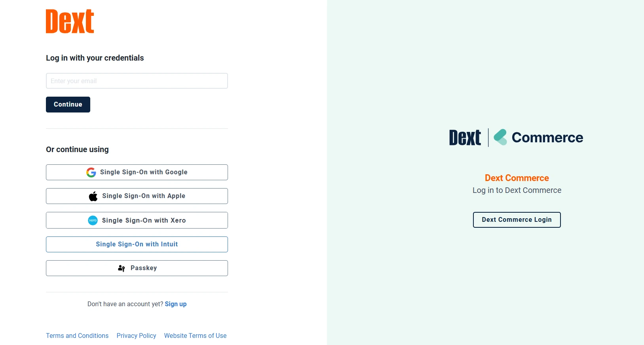
Task: View the Privacy Policy link
Action: pos(136,336)
